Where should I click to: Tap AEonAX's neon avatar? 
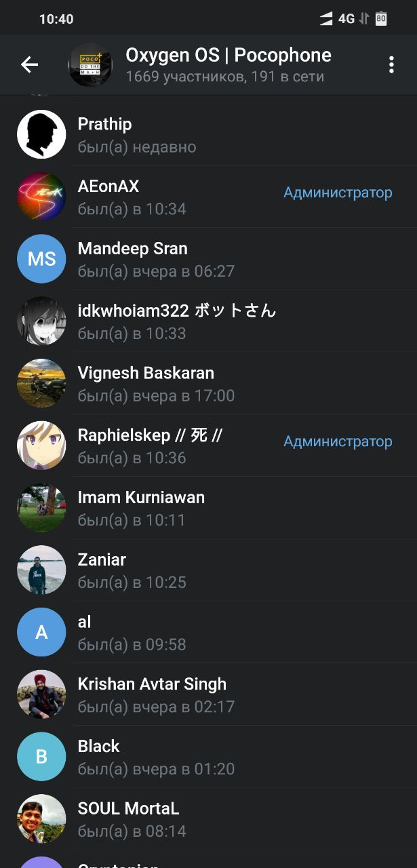tap(41, 197)
